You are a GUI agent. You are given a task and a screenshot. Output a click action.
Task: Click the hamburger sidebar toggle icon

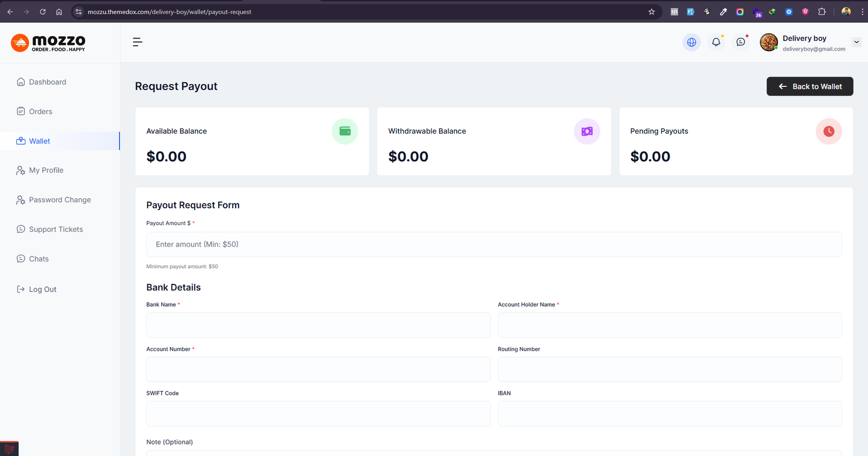(137, 42)
